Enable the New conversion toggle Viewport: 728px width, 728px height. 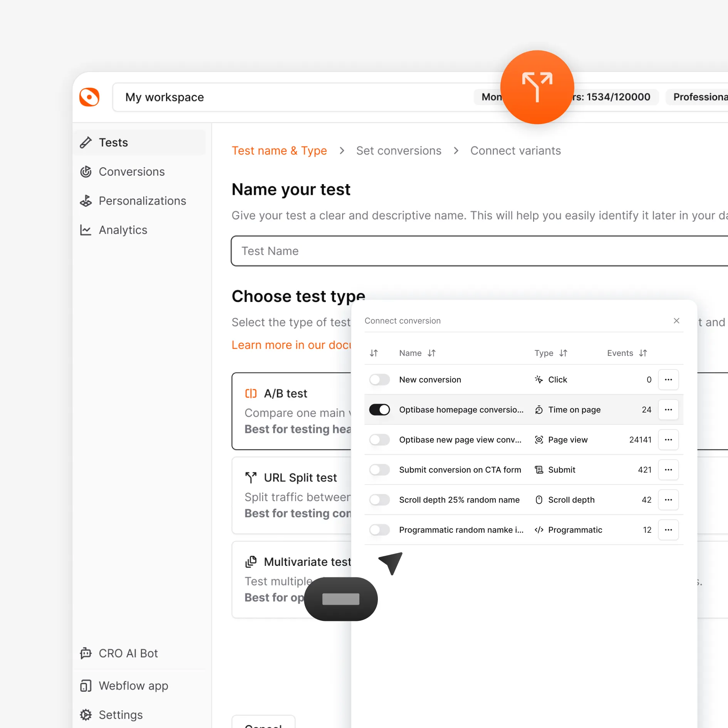tap(379, 379)
